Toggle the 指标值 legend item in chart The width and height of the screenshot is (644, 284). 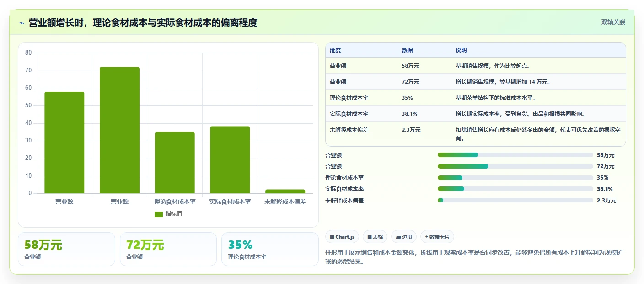[x=168, y=214]
